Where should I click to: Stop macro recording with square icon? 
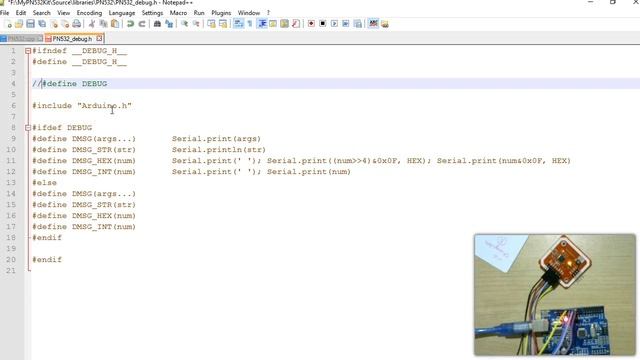[322, 24]
